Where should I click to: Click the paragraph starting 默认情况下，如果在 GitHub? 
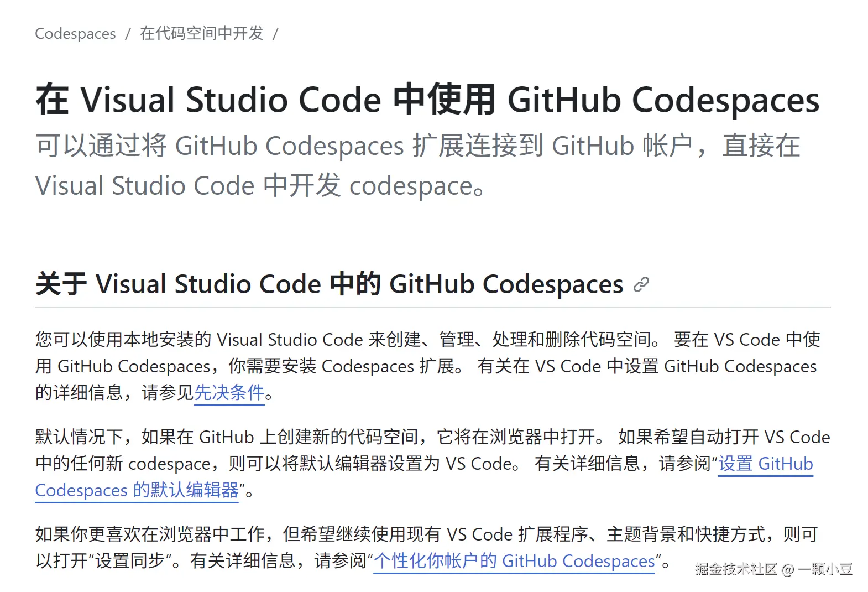click(432, 464)
